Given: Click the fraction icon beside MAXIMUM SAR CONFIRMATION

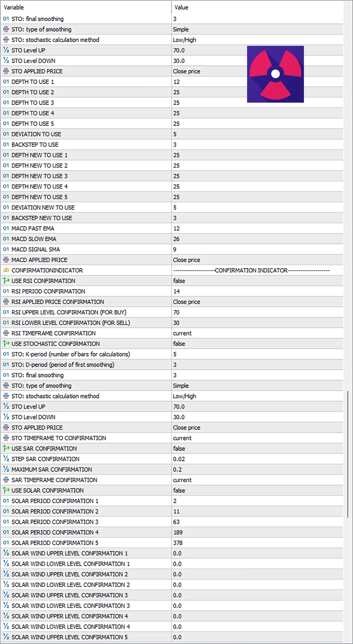Looking at the screenshot, I should [6, 470].
